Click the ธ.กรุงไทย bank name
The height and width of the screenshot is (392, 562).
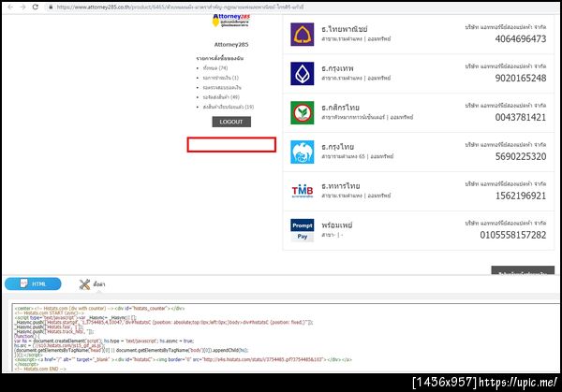point(337,147)
